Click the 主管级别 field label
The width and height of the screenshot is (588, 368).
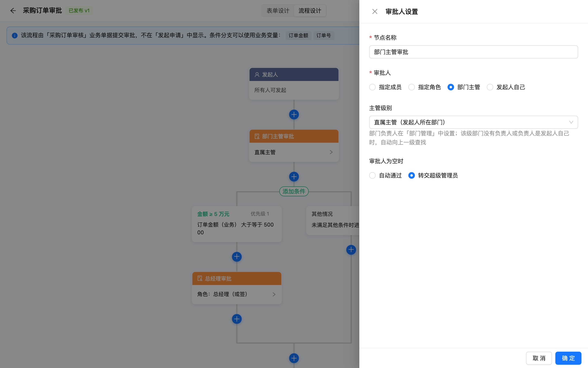[x=380, y=108]
